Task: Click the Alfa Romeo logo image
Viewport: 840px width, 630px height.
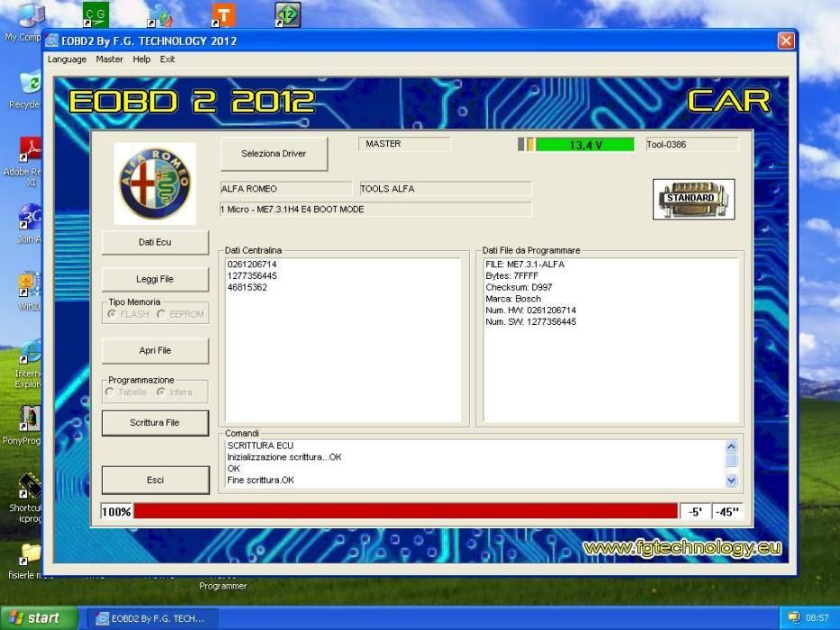Action: 155,184
